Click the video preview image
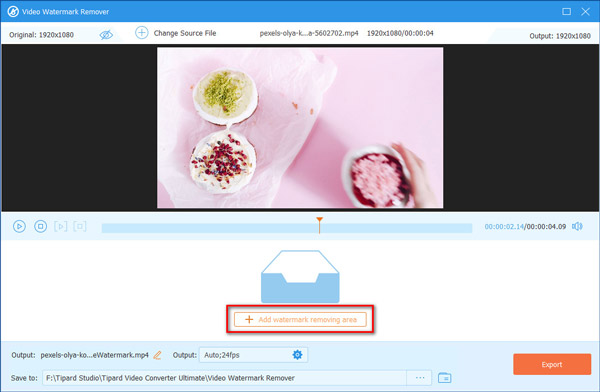This screenshot has width=600, height=392. point(300,127)
